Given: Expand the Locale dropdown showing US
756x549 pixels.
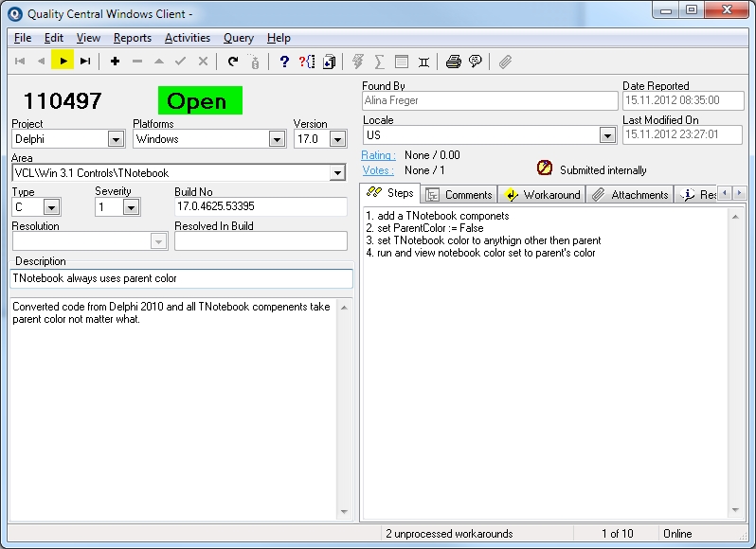Looking at the screenshot, I should (607, 135).
